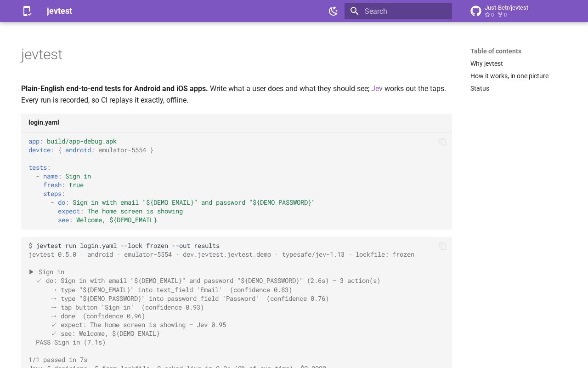This screenshot has width=588, height=368.
Task: Click the jevtest logo icon in header
Action: 27,11
